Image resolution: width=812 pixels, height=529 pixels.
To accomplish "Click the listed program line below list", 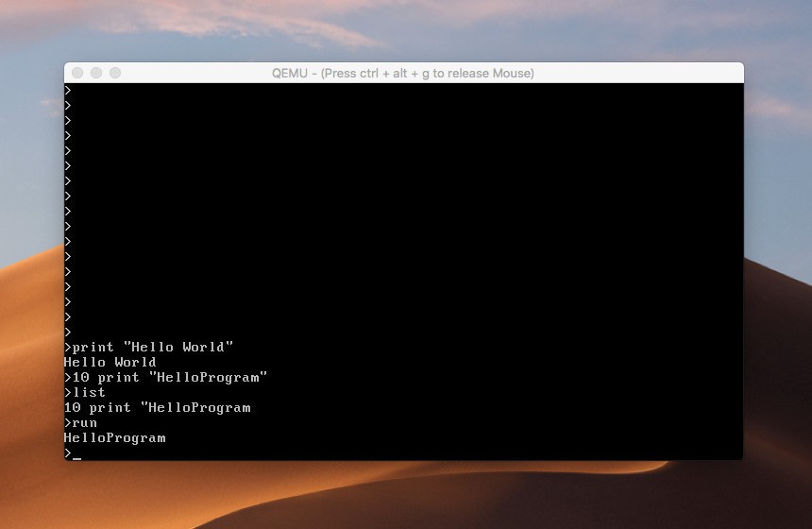I will pos(157,407).
